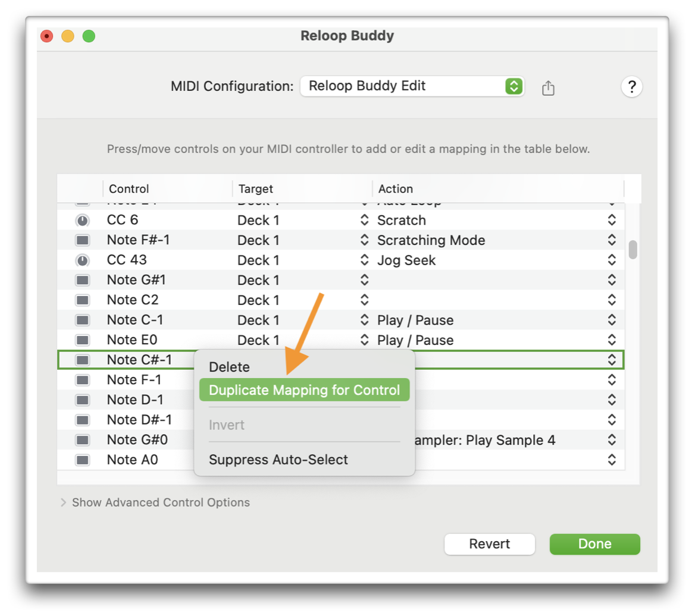Click the share/export icon next to MIDI Configuration
The image size is (695, 616).
548,87
